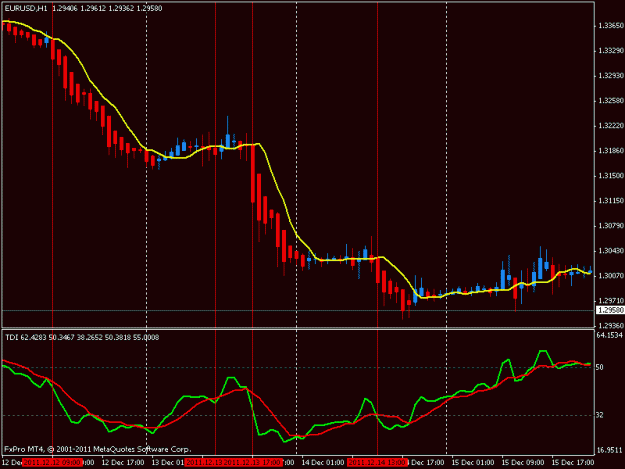Click the 15 Dec 09:00 time label
The width and height of the screenshot is (625, 469).
(523, 463)
